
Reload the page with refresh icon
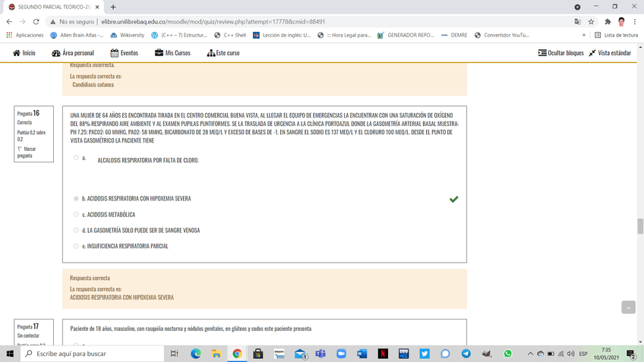pyautogui.click(x=36, y=22)
